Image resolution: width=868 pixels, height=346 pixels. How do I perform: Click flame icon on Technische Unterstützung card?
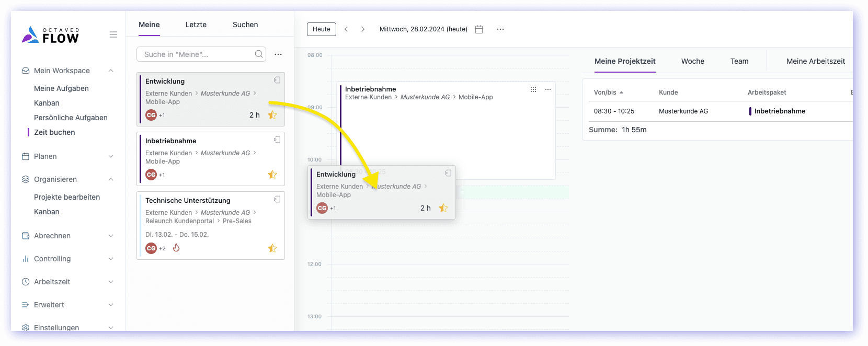(x=176, y=248)
